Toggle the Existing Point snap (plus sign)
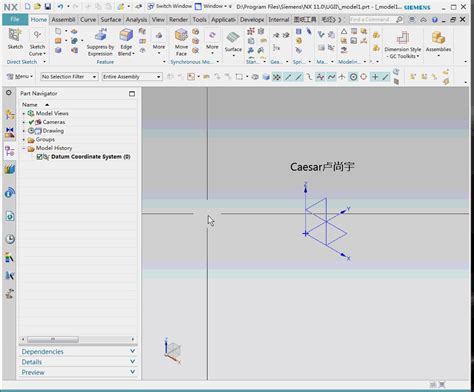Viewport: 474px width, 392px height. 375,77
